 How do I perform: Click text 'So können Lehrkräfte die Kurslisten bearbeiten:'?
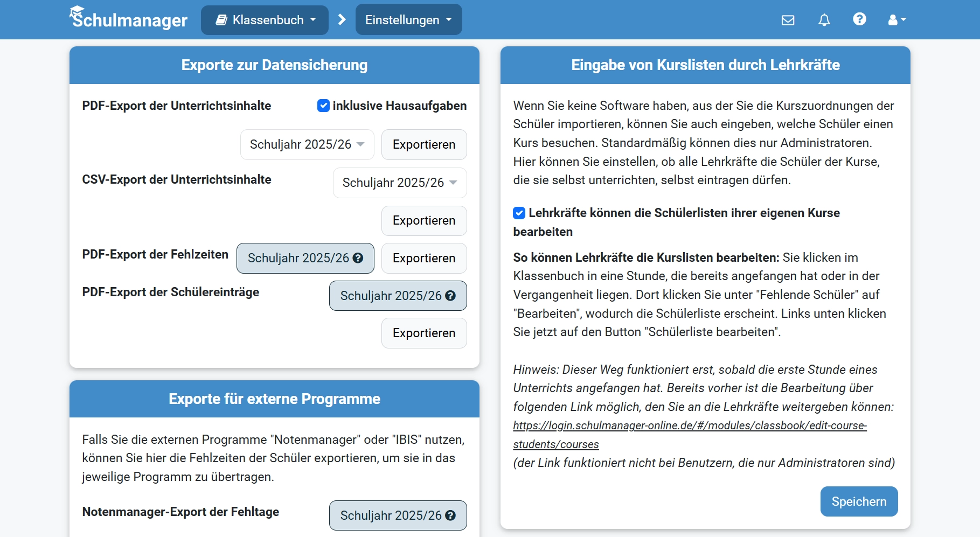click(646, 257)
